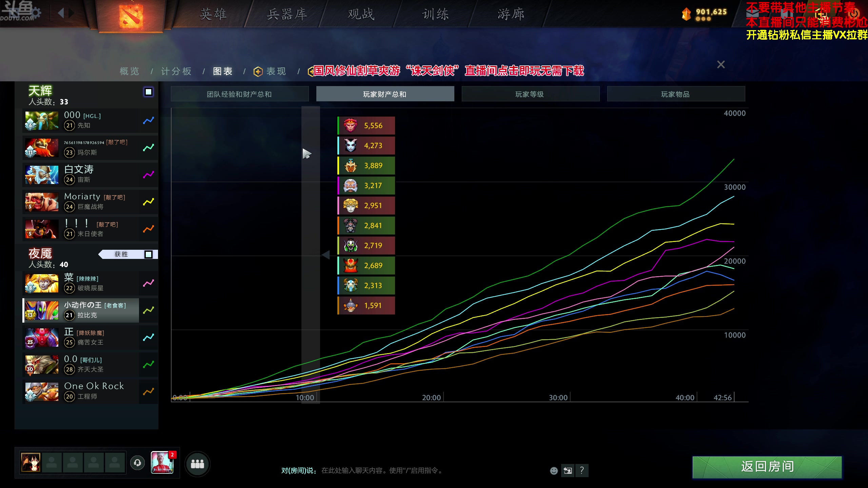Viewport: 868px width, 488px height.
Task: Switch to 团队经验和财产总和 chart tab
Action: pos(240,94)
